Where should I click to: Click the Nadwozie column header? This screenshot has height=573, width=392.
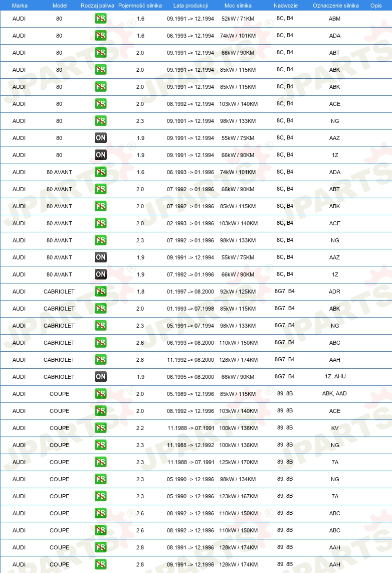pyautogui.click(x=285, y=6)
